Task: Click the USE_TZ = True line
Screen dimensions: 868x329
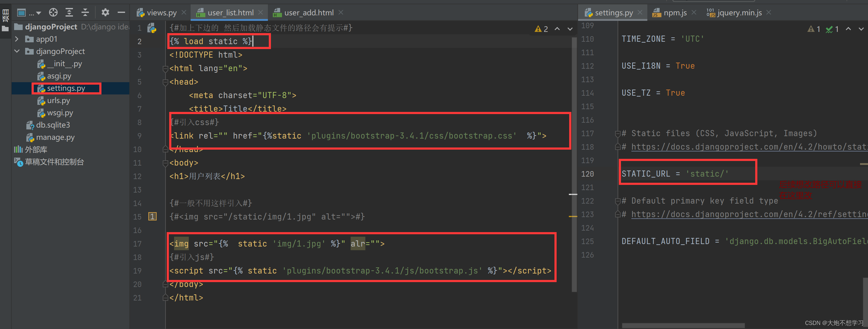Action: tap(653, 93)
